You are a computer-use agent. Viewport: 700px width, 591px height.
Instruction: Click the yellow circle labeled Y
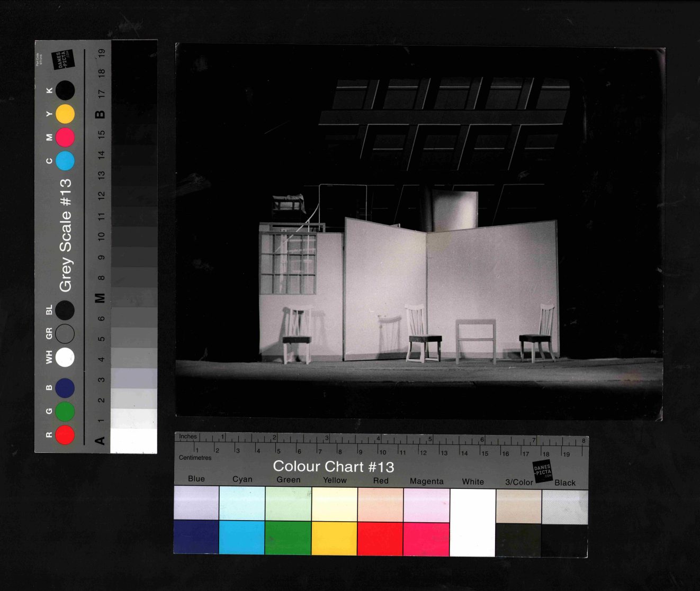tap(65, 114)
